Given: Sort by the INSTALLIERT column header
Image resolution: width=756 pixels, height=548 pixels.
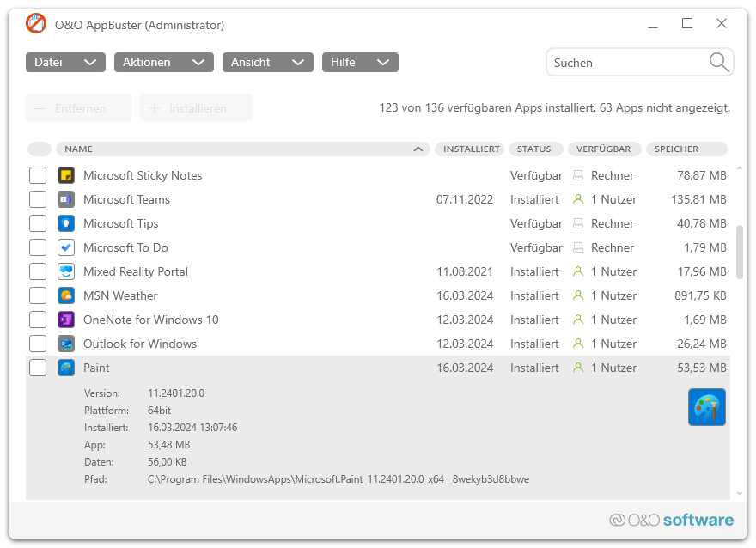Looking at the screenshot, I should 470,149.
